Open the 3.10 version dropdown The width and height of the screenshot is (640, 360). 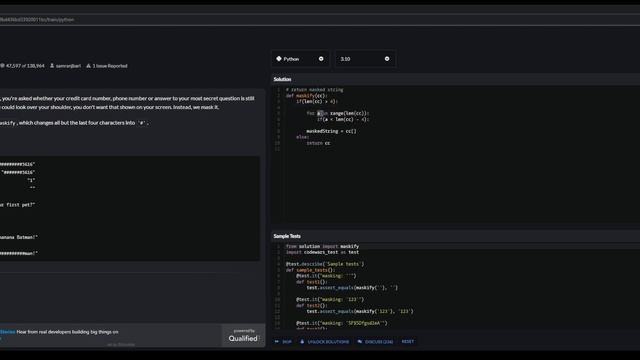pos(365,59)
